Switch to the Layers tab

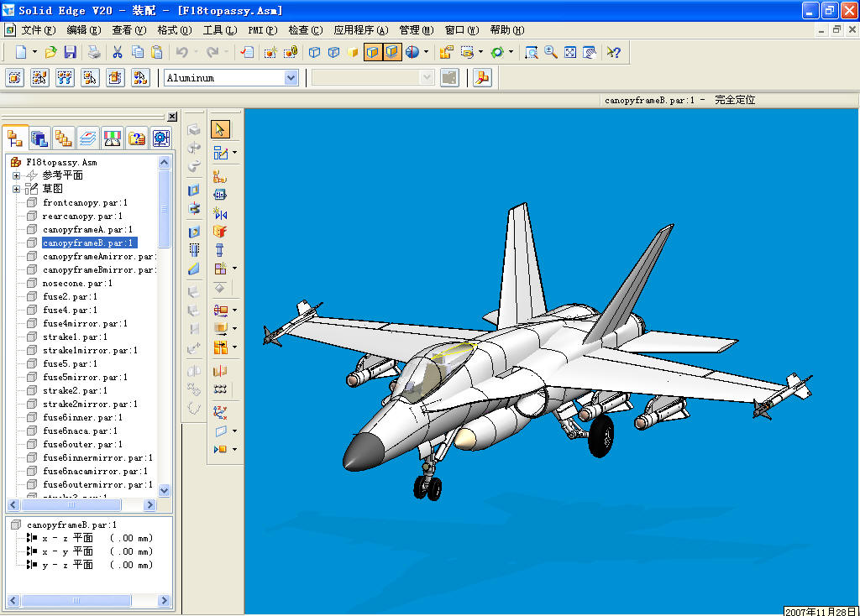(x=87, y=138)
